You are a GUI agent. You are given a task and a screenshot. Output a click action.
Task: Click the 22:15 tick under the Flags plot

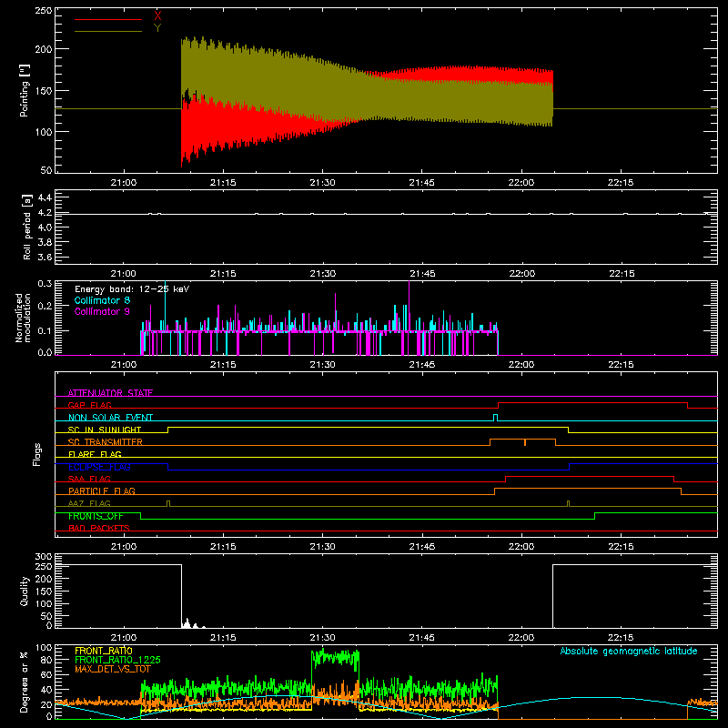(x=621, y=547)
